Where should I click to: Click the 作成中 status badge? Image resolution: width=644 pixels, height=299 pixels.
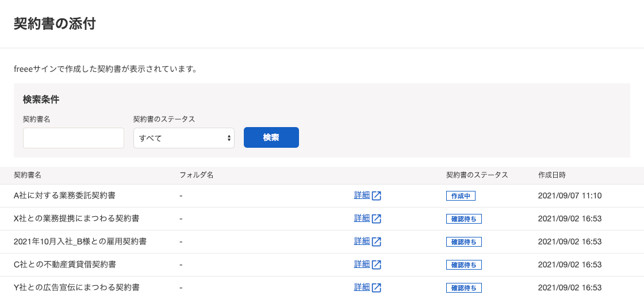(x=461, y=196)
